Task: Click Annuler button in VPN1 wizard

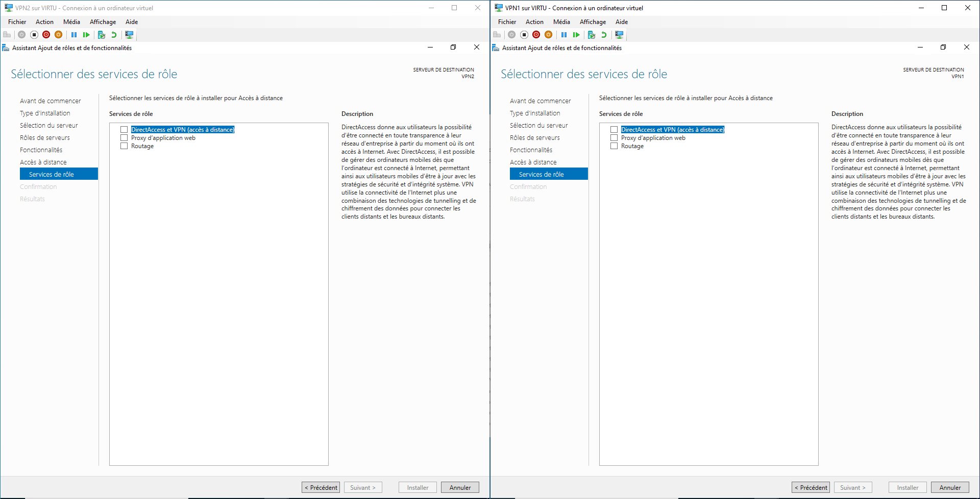Action: click(950, 487)
